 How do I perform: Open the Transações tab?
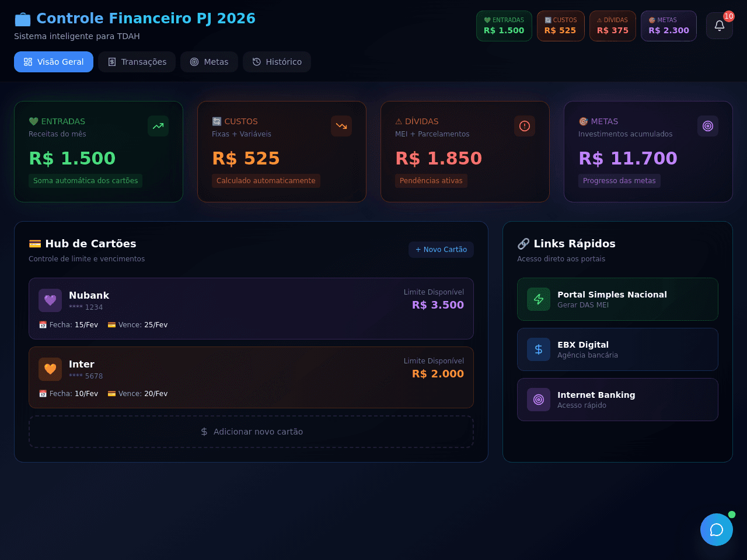(137, 62)
